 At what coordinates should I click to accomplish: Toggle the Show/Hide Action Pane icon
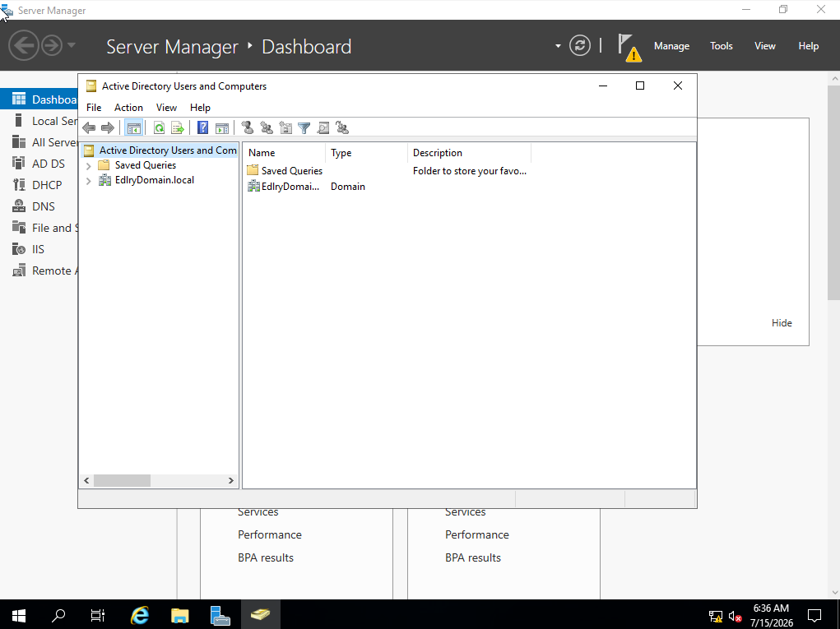coord(222,128)
